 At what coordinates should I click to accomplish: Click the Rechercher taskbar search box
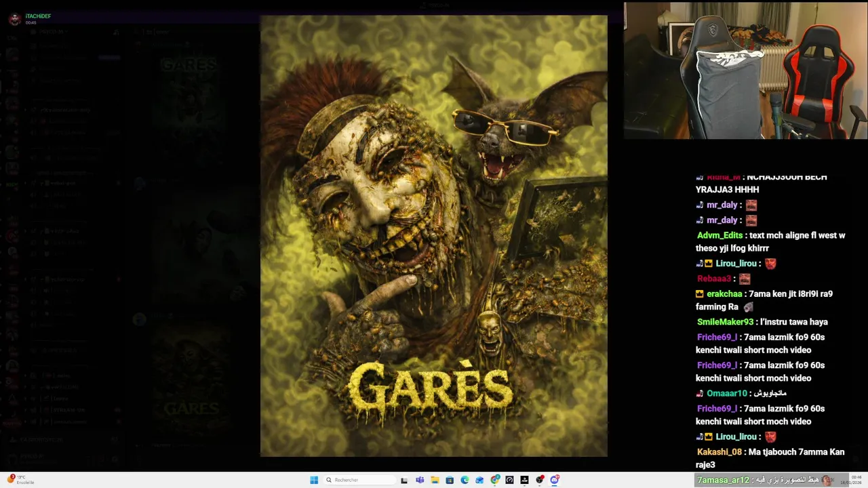tap(359, 480)
